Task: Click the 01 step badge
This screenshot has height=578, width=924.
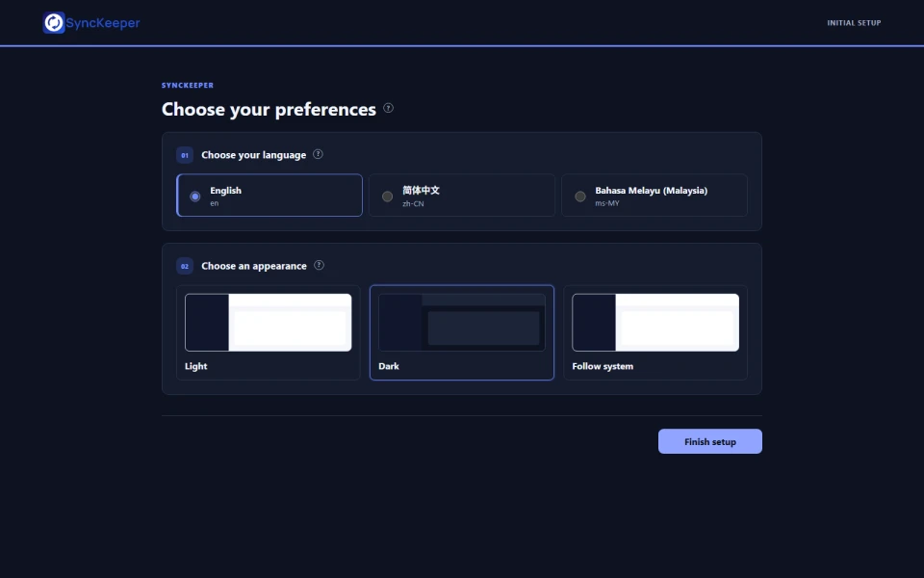Action: 185,155
